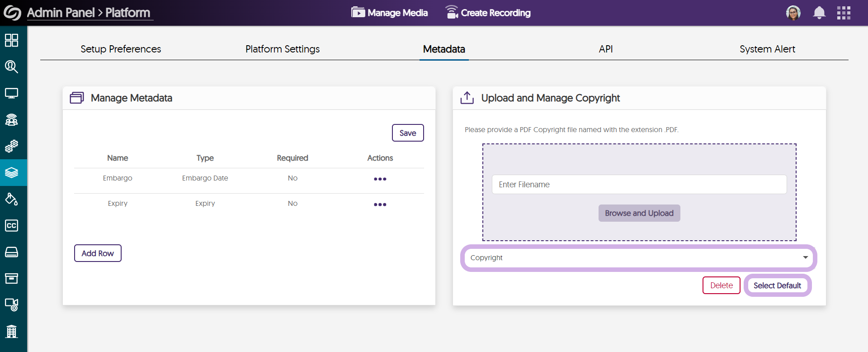
Task: Switch to the Platform Settings tab
Action: pos(283,49)
